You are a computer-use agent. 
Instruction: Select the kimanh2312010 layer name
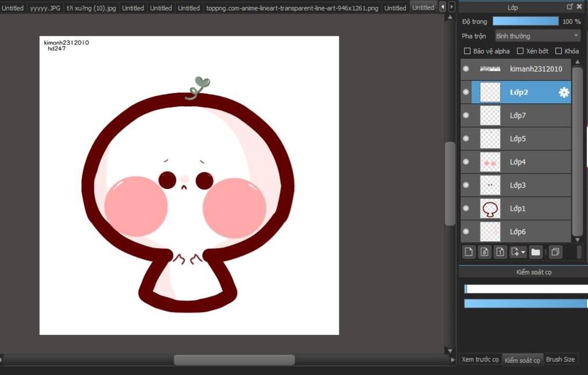click(x=536, y=69)
